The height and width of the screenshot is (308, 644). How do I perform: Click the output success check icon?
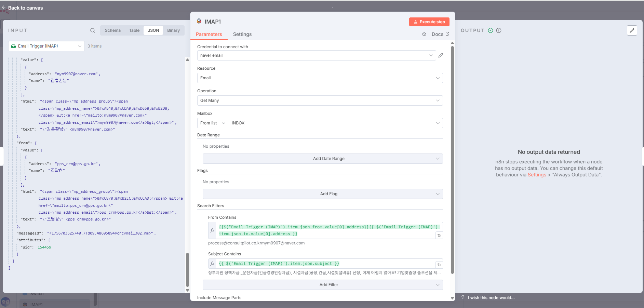point(491,30)
